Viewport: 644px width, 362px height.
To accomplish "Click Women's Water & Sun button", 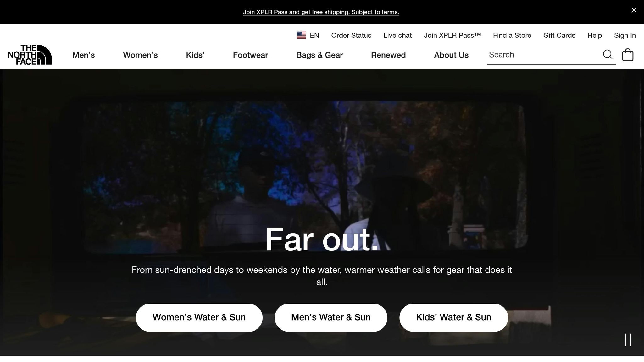I will coord(199,317).
